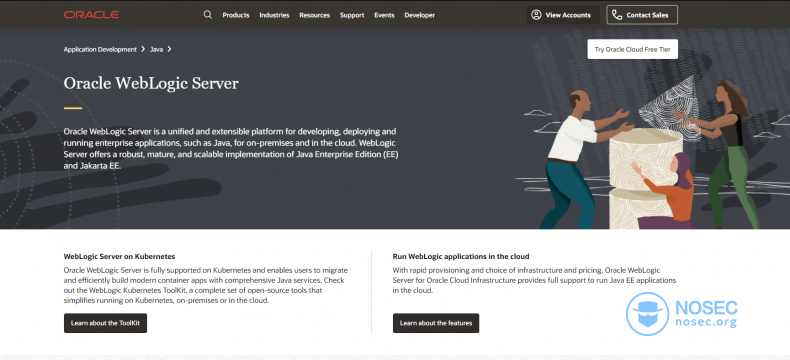Click Learn about the ToolKit button
The image size is (790, 360).
click(x=105, y=323)
